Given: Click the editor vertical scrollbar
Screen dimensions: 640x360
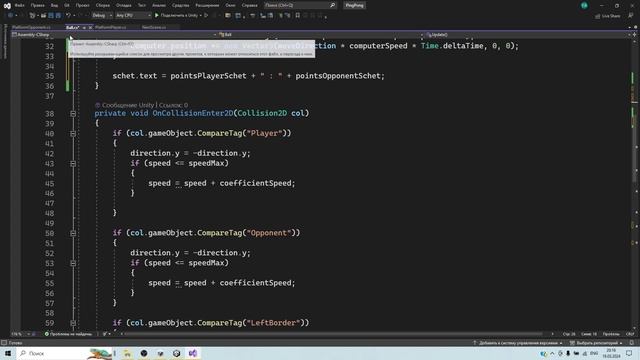Looking at the screenshot, I should pos(634,184).
